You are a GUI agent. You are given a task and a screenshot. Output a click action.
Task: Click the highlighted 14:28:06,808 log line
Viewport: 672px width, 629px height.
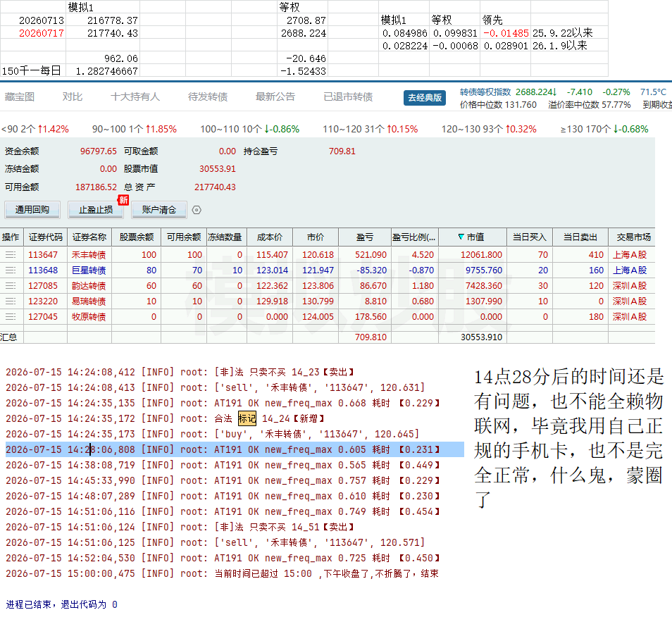click(x=235, y=449)
